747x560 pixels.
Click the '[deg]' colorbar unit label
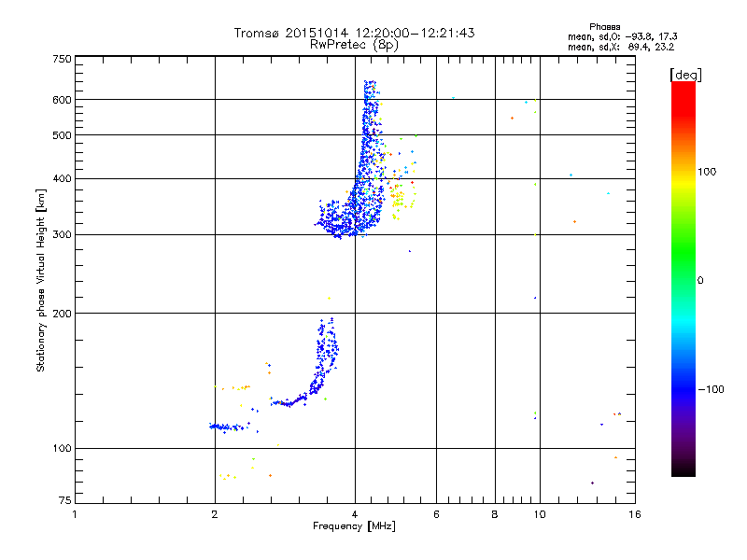coord(685,75)
